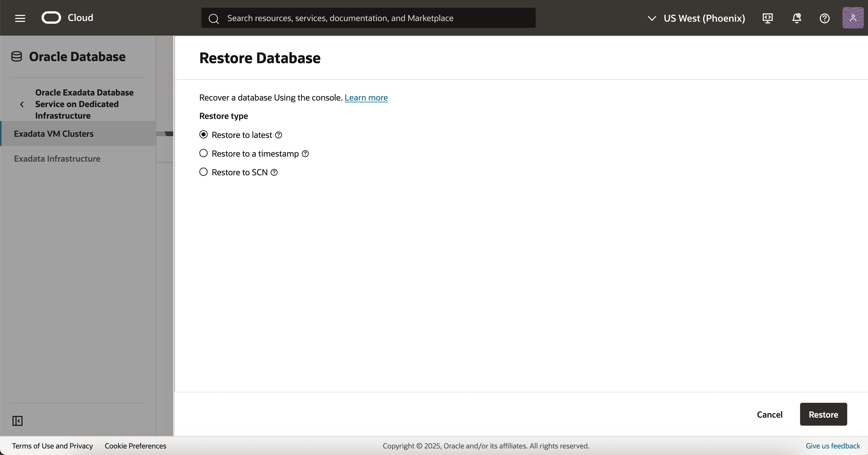This screenshot has width=868, height=455.
Task: Open Exadata VM Clusters menu item
Action: click(x=54, y=134)
